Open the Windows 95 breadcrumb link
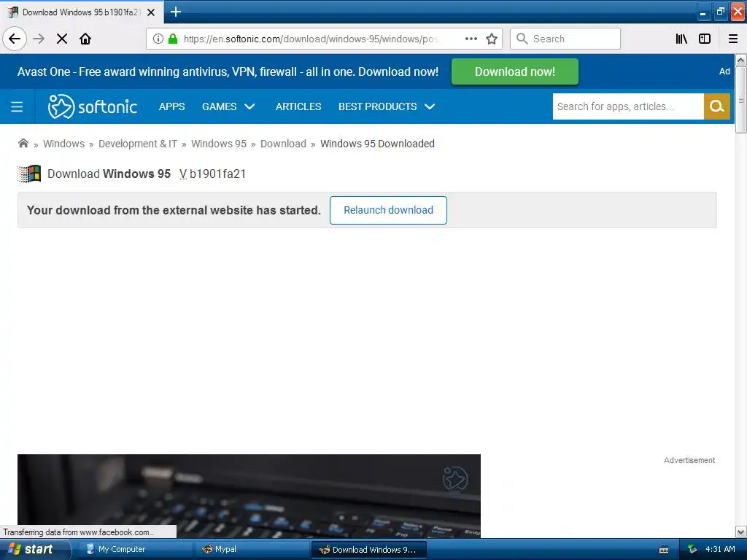 pyautogui.click(x=219, y=144)
